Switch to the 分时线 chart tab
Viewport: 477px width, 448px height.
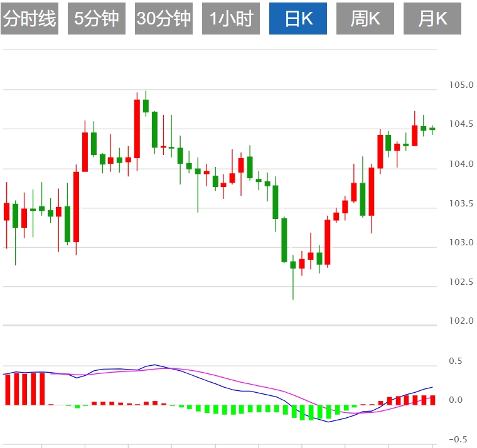click(x=29, y=19)
